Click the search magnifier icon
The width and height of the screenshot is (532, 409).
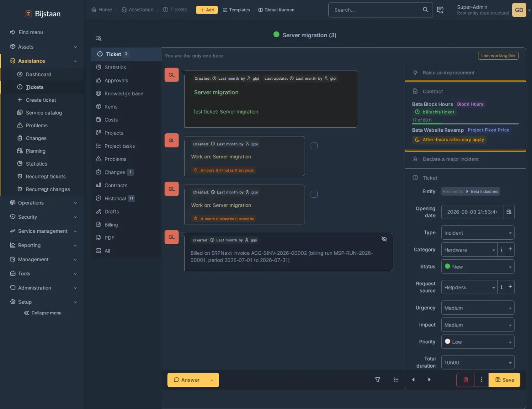[x=425, y=10]
